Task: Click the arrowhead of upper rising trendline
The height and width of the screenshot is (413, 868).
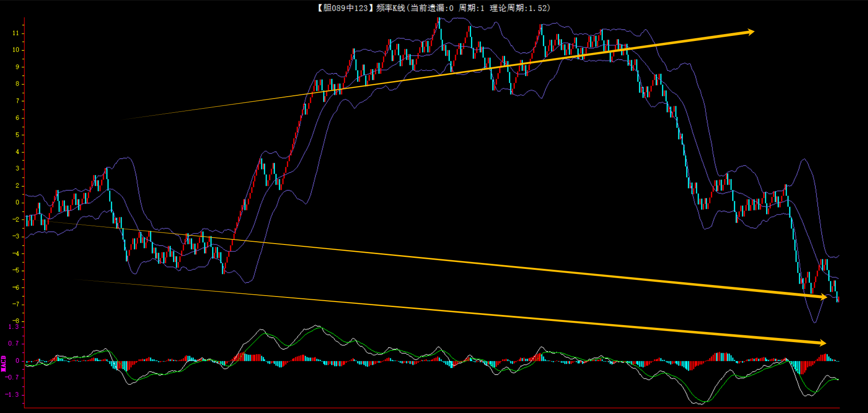Action: (x=751, y=32)
